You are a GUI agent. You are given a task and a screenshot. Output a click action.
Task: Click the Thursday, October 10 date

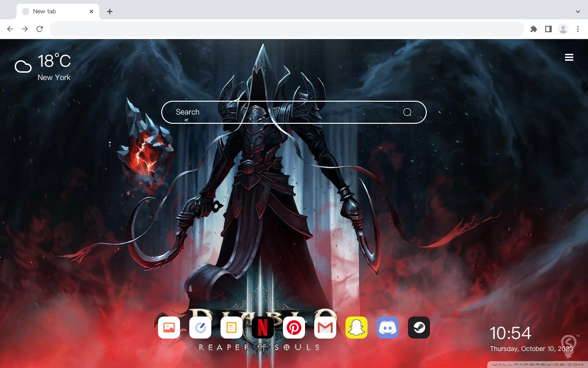coord(531,349)
